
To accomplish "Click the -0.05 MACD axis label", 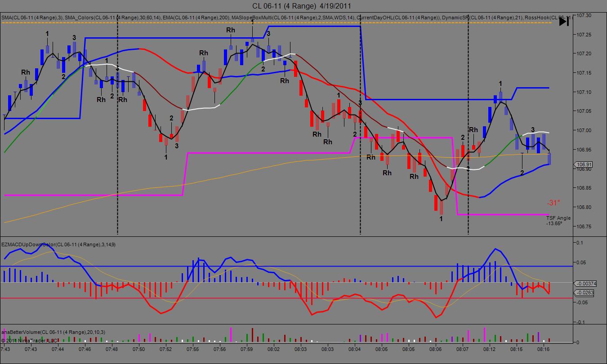I will point(583,302).
